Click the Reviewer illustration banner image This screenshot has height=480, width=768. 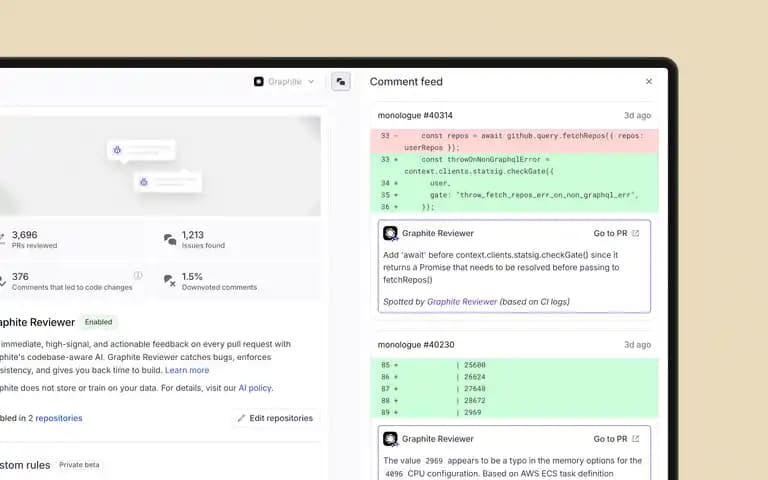(160, 166)
